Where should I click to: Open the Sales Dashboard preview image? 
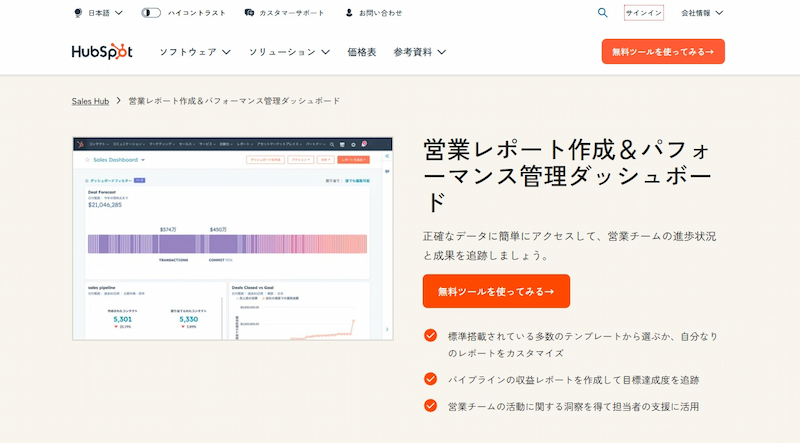pos(233,238)
